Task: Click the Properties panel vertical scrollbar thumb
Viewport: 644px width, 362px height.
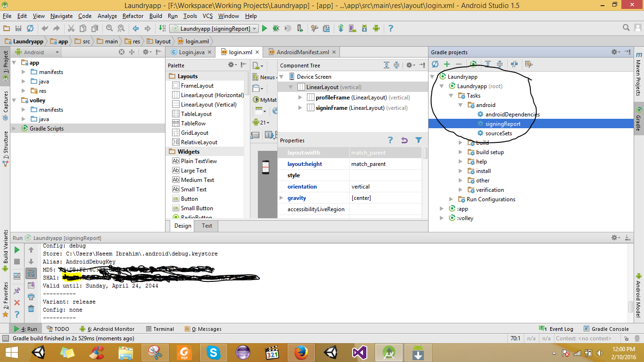Action: pyautogui.click(x=425, y=153)
